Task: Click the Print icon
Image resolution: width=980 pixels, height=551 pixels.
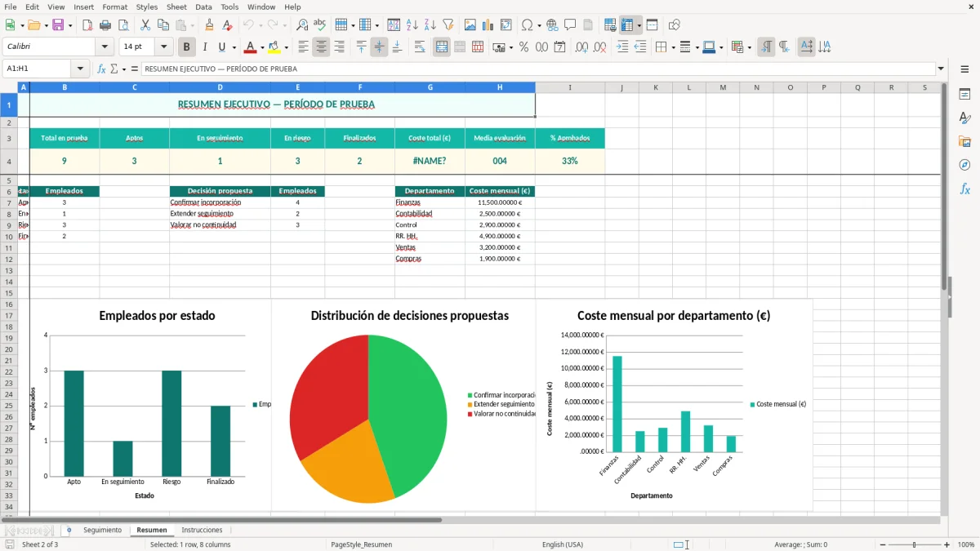Action: tap(105, 25)
